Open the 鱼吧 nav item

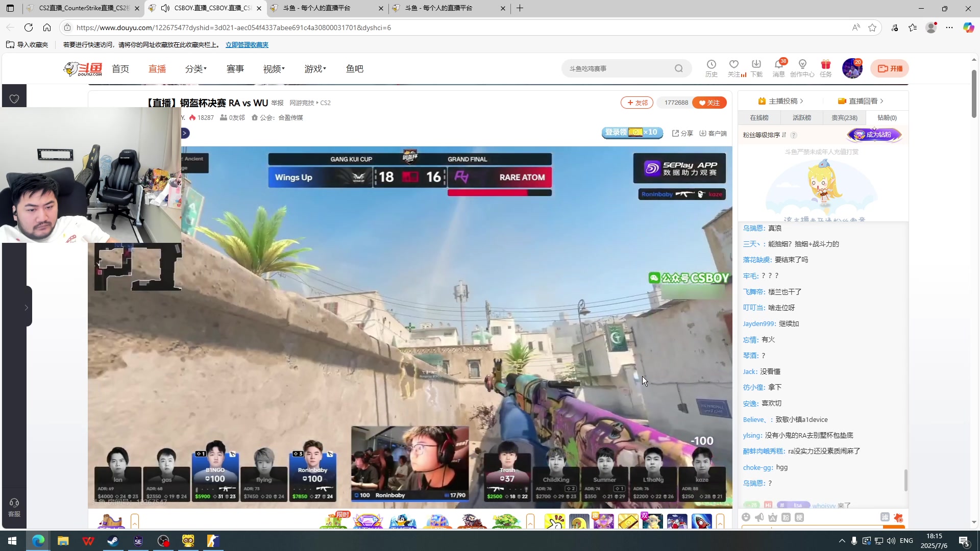(x=355, y=69)
